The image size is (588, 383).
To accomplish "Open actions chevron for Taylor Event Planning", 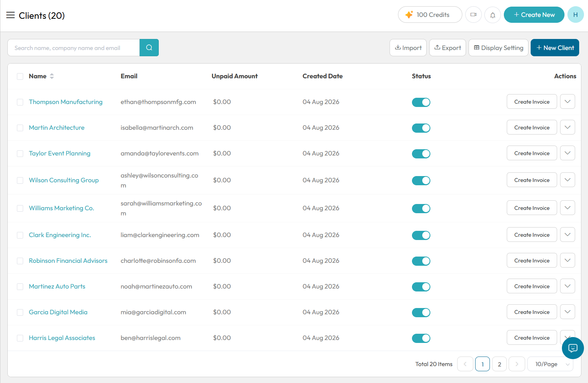I will point(567,153).
